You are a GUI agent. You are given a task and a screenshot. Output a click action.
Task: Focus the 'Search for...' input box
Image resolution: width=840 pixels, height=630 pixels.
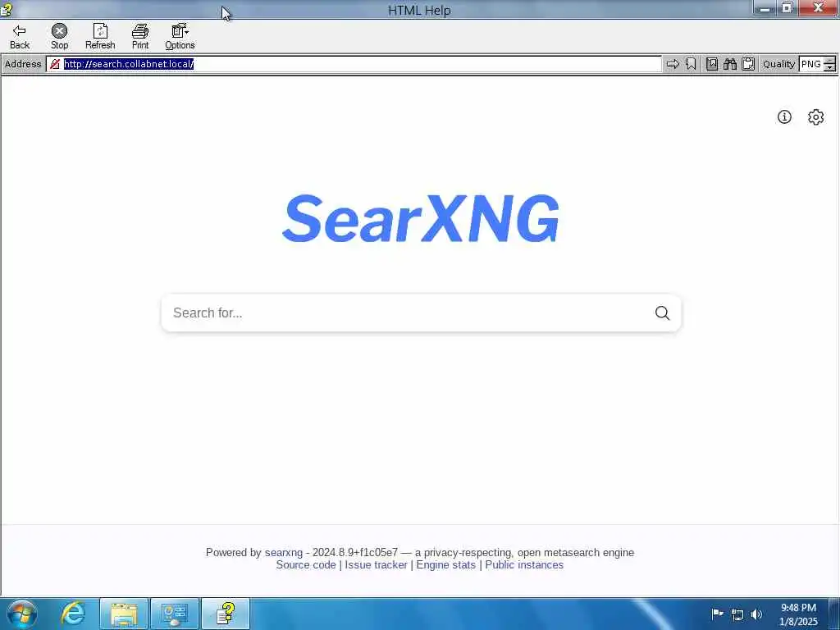(x=407, y=313)
